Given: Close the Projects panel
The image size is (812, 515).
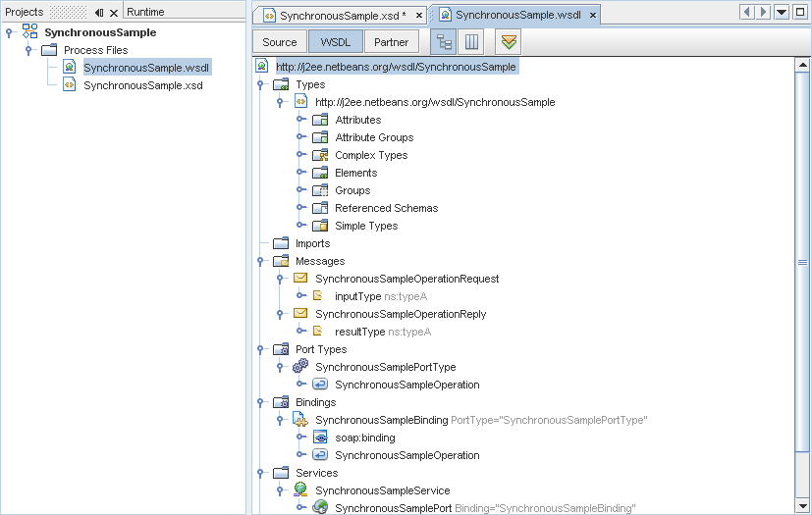Looking at the screenshot, I should pos(114,13).
